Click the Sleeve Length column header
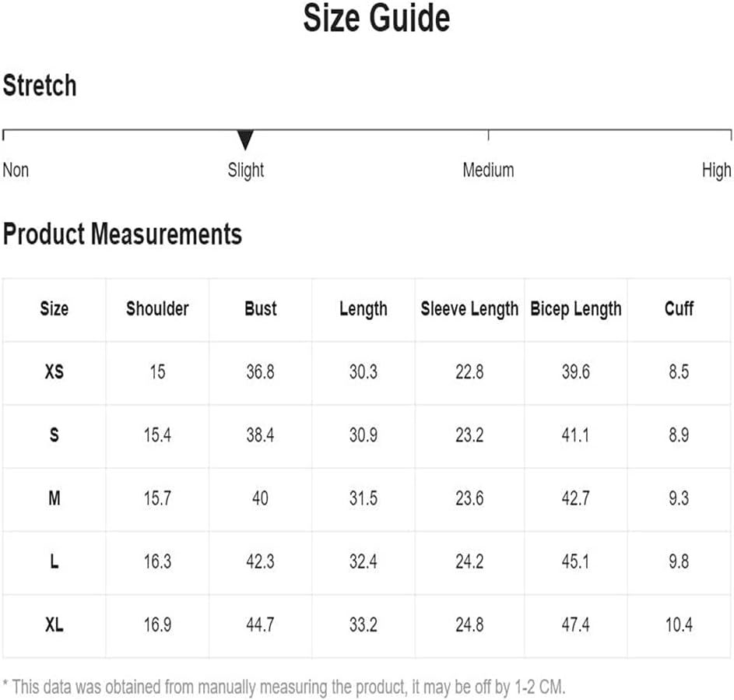734x700 pixels. (x=469, y=309)
